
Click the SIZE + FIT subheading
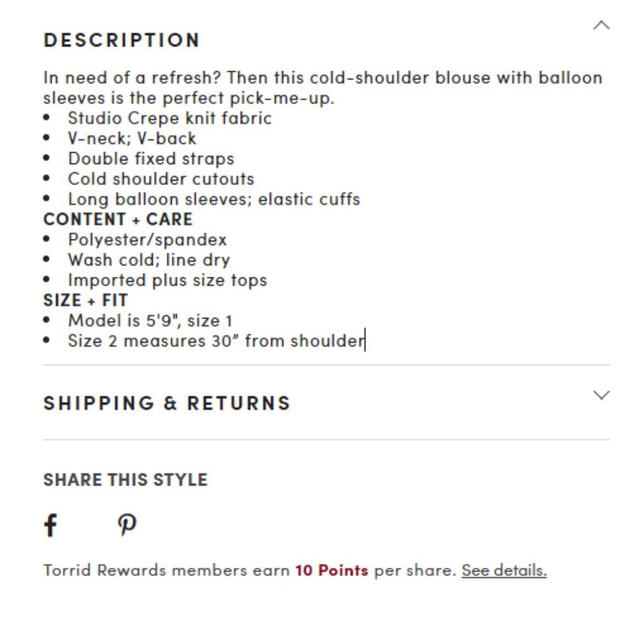85,301
